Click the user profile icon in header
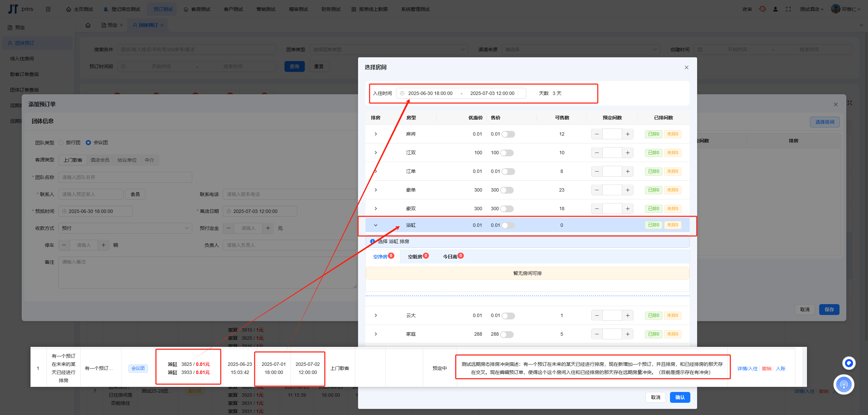 [775, 9]
